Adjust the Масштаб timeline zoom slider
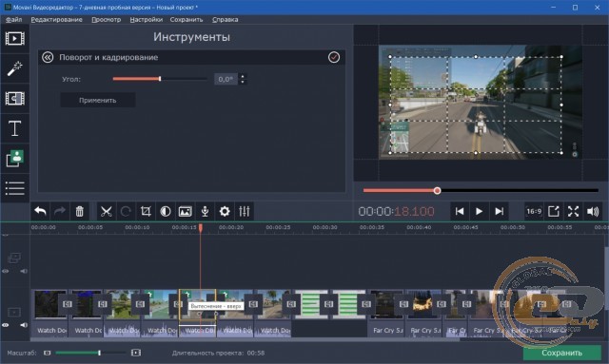 [91, 353]
